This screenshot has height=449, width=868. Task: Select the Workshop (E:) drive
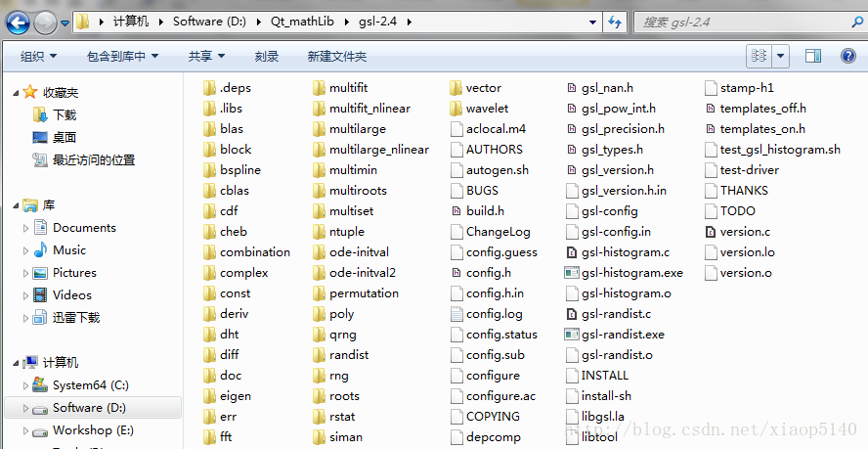93,430
